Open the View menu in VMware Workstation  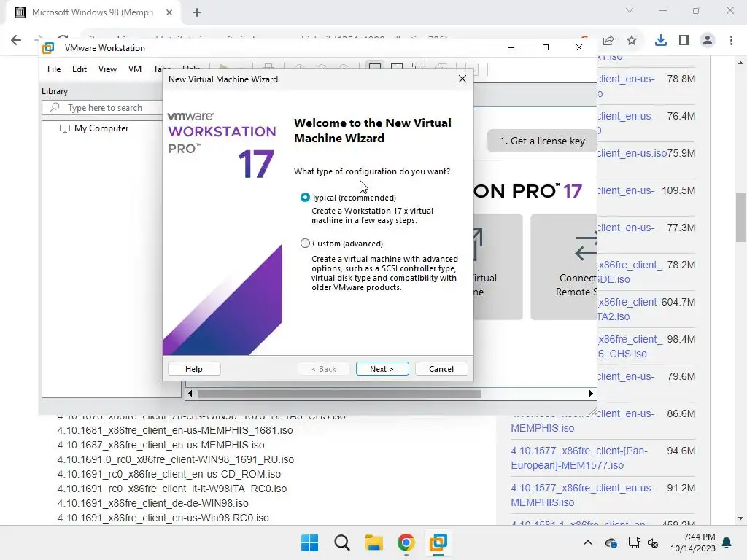click(107, 69)
